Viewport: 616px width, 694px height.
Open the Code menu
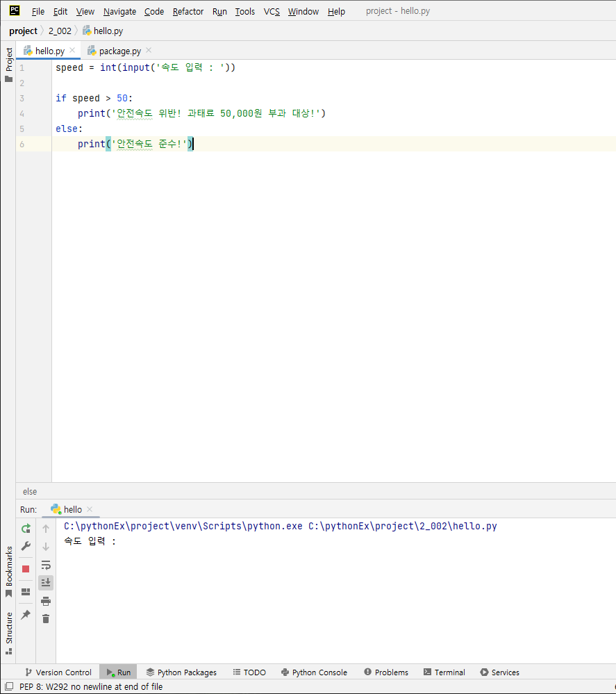[x=154, y=12]
